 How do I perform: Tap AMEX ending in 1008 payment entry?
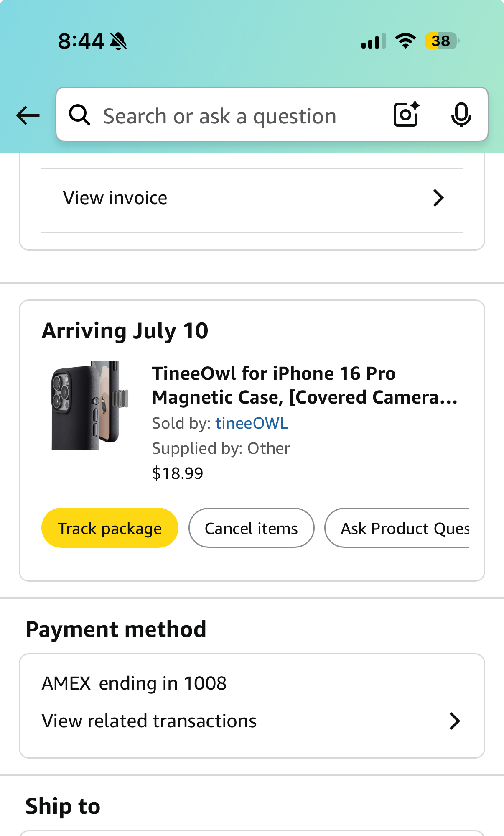[x=134, y=683]
